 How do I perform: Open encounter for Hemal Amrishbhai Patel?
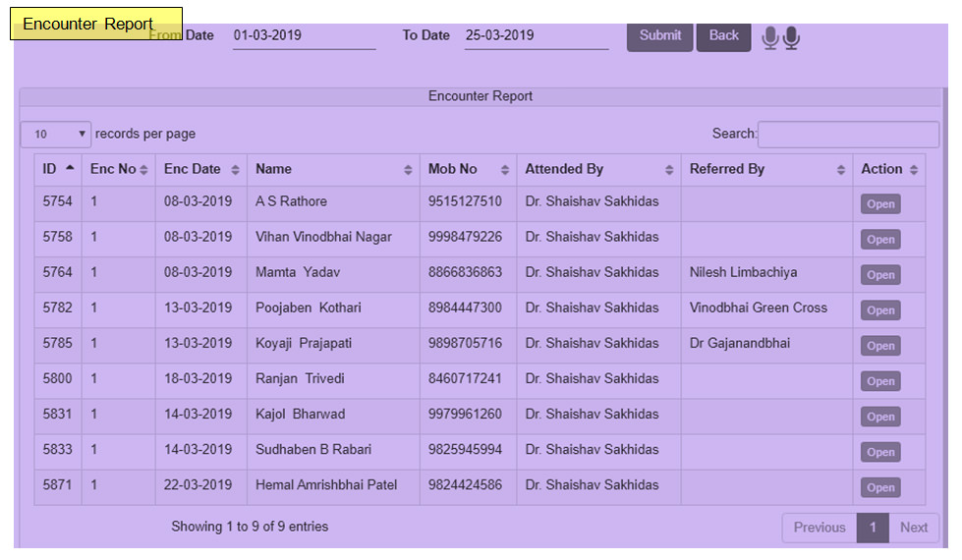click(880, 487)
